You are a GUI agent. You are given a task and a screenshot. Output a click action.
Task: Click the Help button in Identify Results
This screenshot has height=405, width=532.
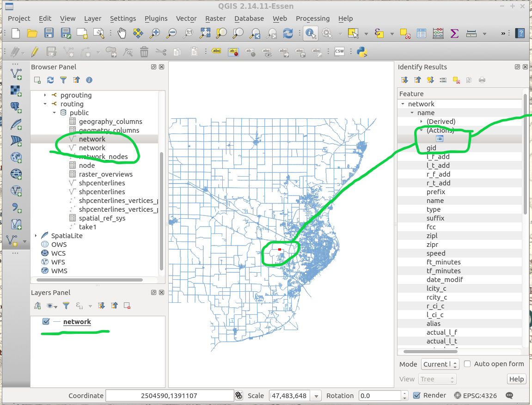click(516, 379)
